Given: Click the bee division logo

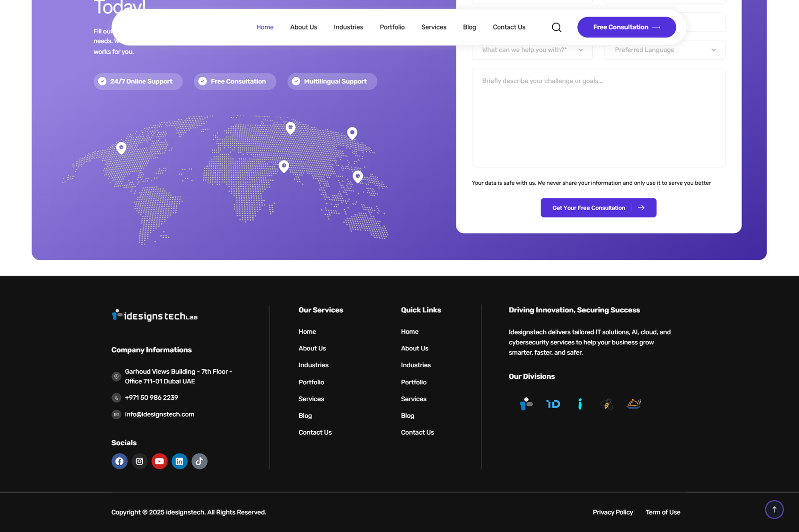Looking at the screenshot, I should pyautogui.click(x=607, y=404).
